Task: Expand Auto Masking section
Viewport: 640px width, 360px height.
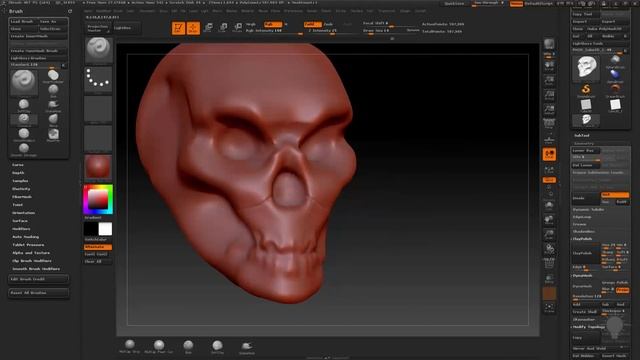Action: 25,237
